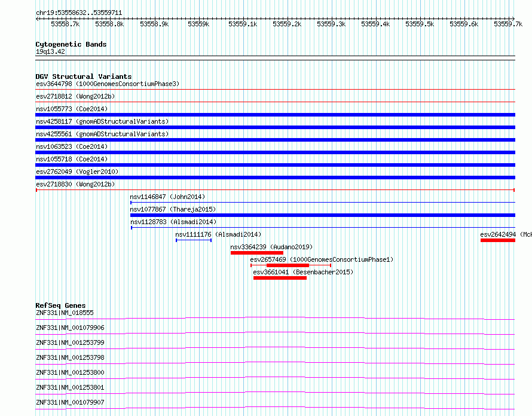Click the short blue nsv1111176 interval glyph
The height and width of the screenshot is (416, 532).
[x=194, y=240]
